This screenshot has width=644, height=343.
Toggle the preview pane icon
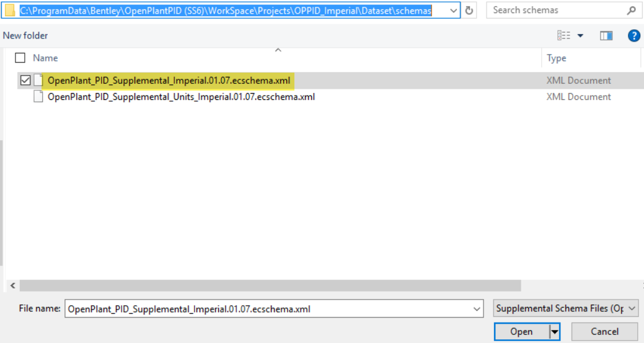[x=606, y=36]
